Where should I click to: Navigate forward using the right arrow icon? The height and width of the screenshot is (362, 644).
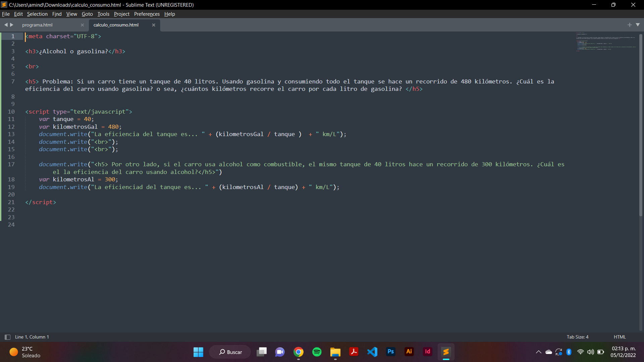(x=12, y=24)
